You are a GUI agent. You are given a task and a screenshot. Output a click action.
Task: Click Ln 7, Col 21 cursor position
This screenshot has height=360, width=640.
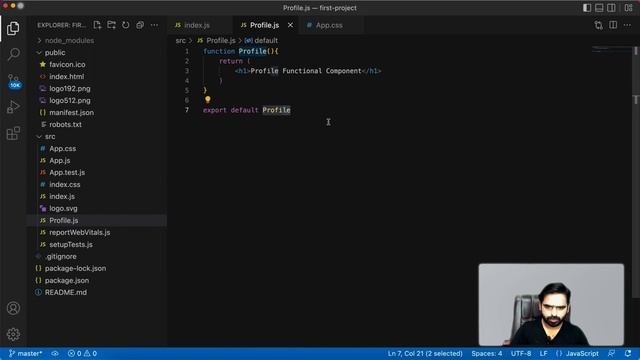tap(425, 353)
